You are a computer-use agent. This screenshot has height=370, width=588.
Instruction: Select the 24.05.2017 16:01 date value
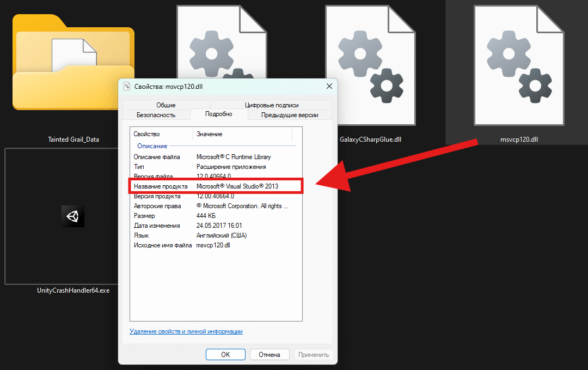pos(219,226)
